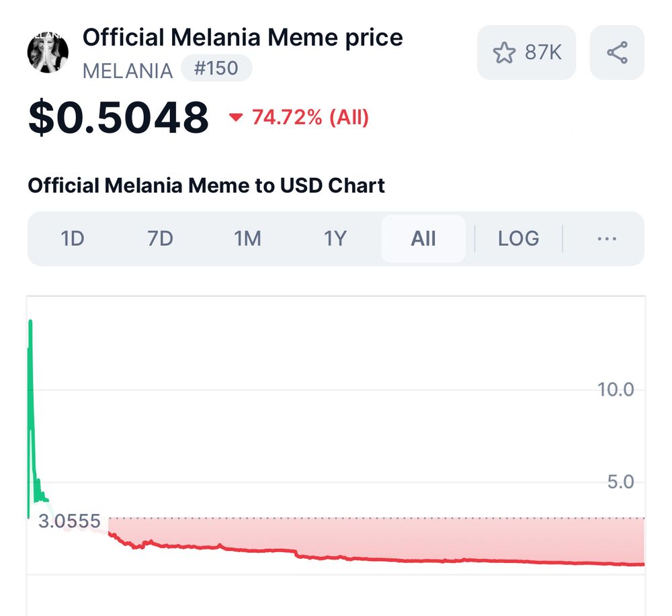
Task: Choose the 1M chart range
Action: (x=247, y=238)
